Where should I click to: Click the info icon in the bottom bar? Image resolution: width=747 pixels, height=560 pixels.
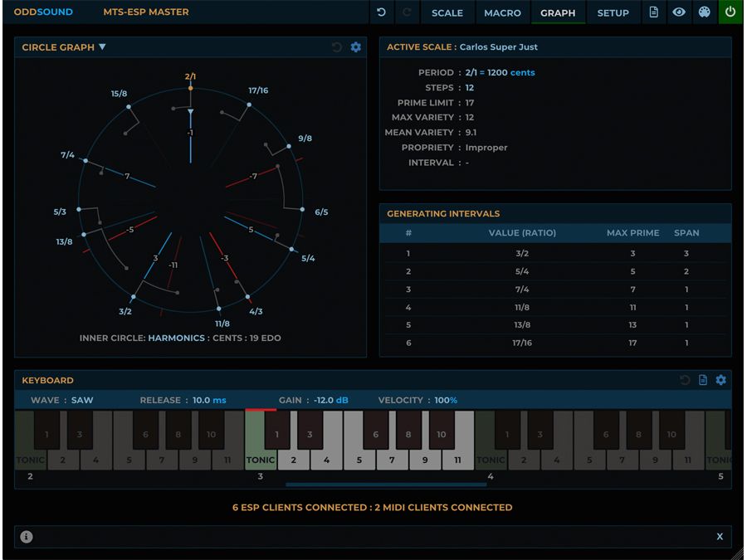(26, 537)
